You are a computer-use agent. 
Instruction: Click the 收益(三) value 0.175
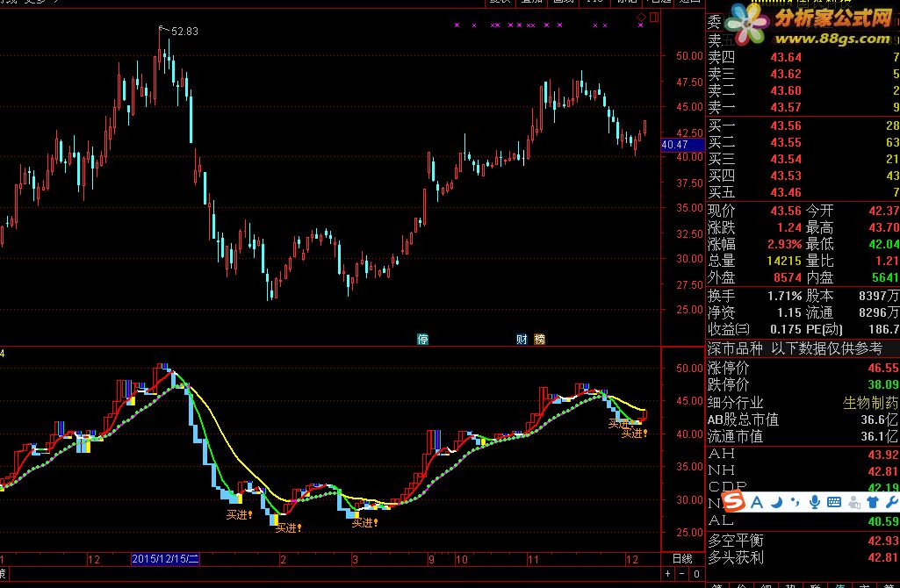click(x=786, y=329)
